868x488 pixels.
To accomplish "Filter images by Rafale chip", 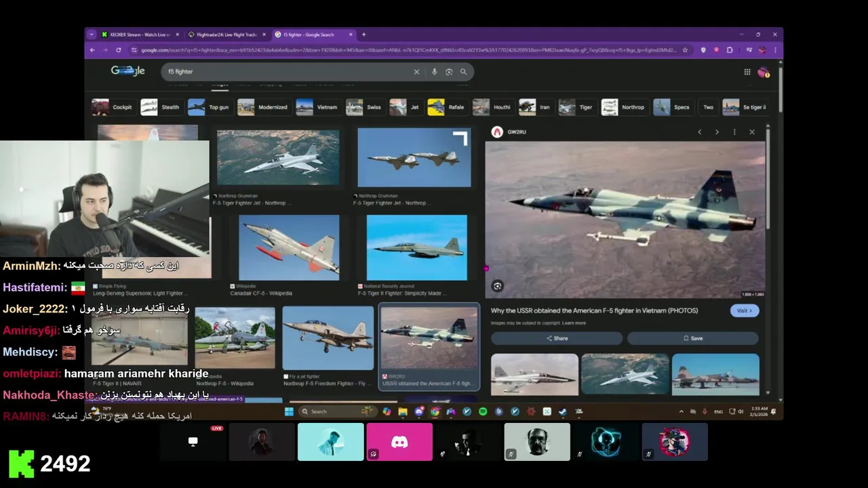I will [x=448, y=107].
